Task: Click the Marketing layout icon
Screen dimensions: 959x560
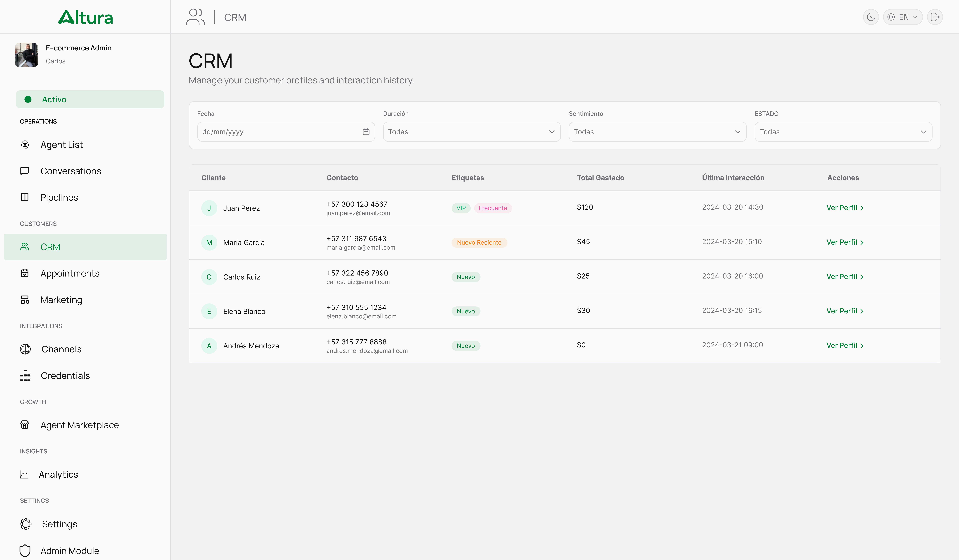Action: [x=25, y=300]
